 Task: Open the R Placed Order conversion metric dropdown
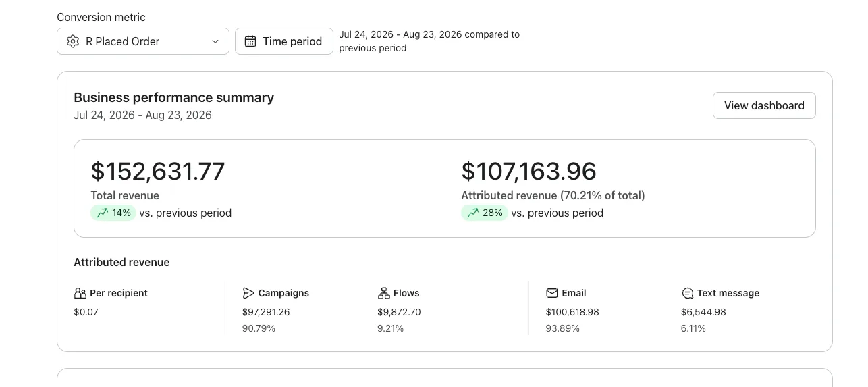(x=143, y=41)
